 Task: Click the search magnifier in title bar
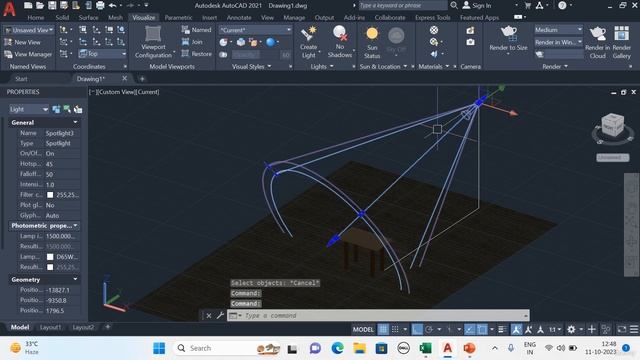(x=453, y=5)
